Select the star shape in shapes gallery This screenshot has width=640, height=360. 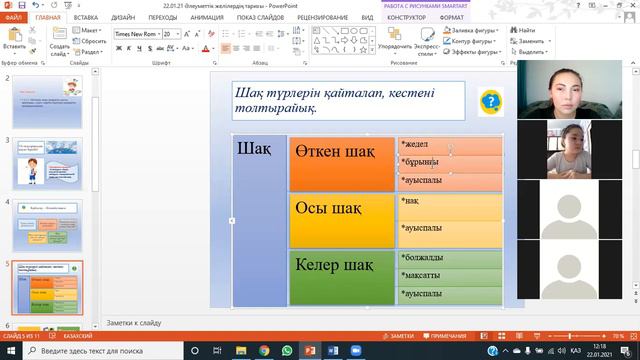click(x=363, y=50)
